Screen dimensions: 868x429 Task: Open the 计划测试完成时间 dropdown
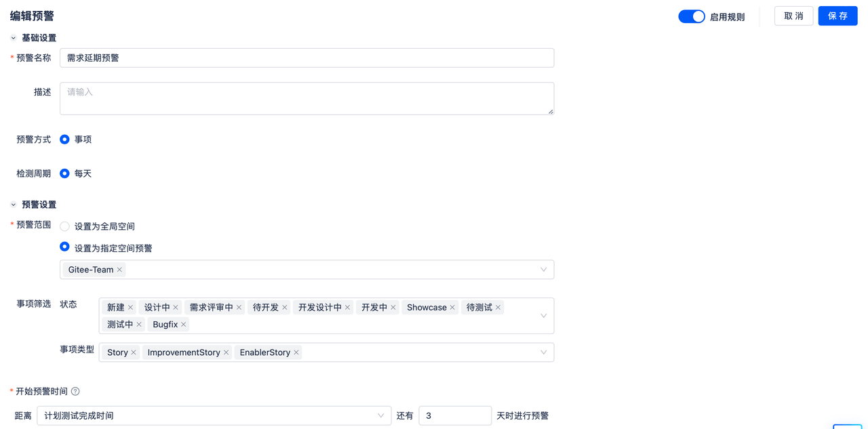click(214, 415)
